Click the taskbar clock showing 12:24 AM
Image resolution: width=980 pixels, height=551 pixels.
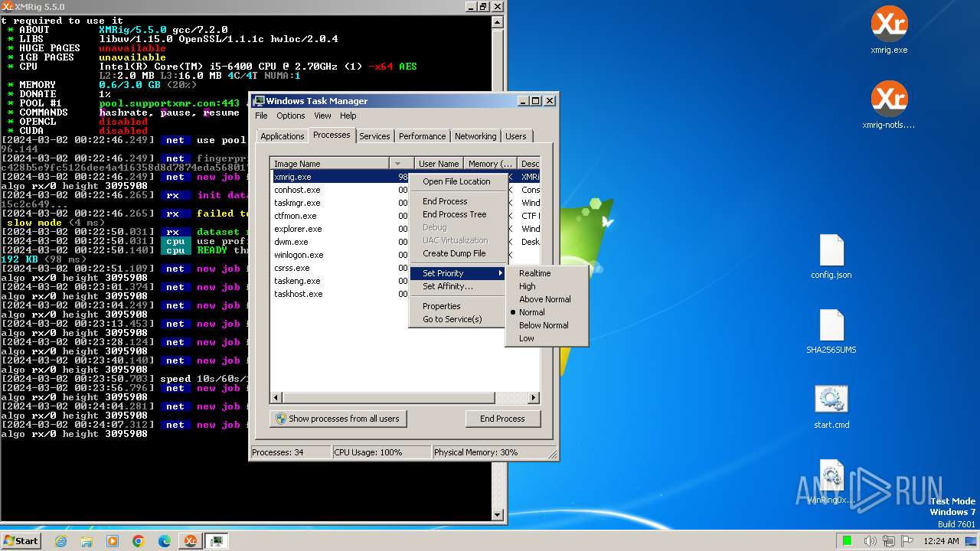click(x=941, y=541)
